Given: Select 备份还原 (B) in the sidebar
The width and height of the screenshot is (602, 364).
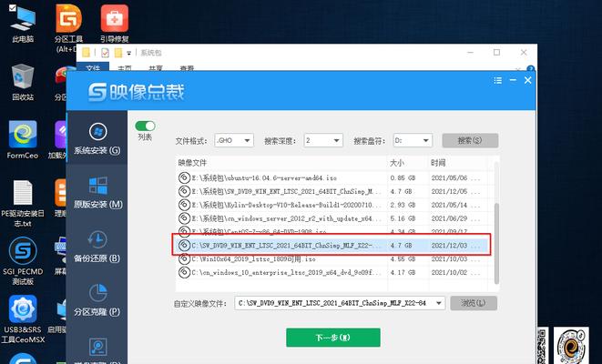Looking at the screenshot, I should (x=97, y=247).
